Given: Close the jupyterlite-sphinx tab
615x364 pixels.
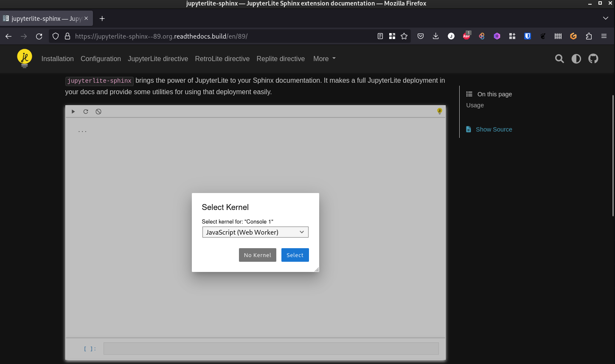Looking at the screenshot, I should coord(86,18).
